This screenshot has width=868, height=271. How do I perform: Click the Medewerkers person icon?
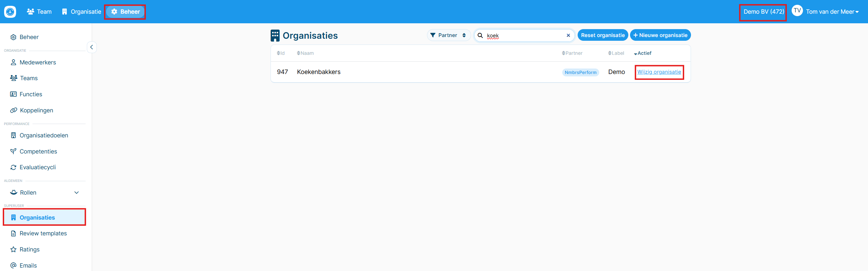click(x=13, y=62)
